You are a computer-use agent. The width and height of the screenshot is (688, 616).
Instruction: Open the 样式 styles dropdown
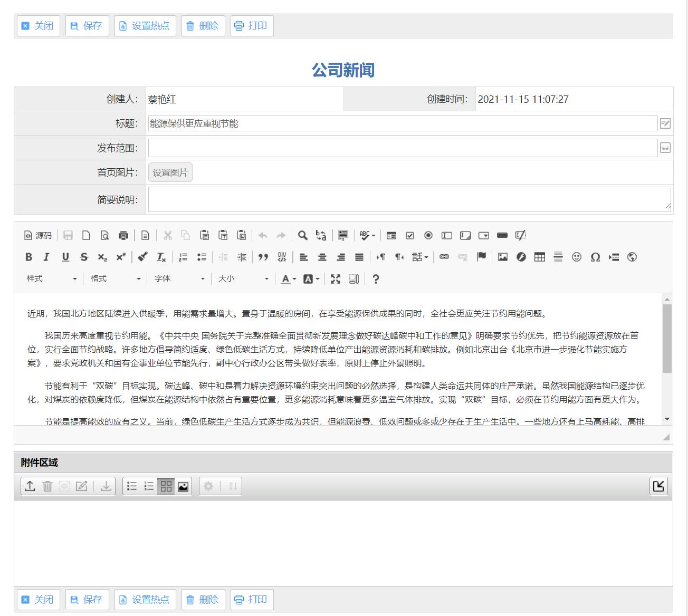click(51, 278)
